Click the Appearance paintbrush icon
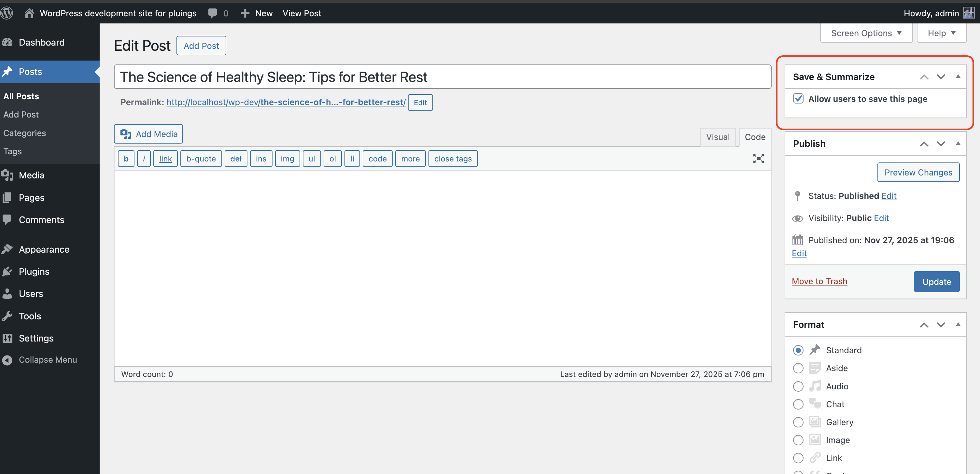 7,249
